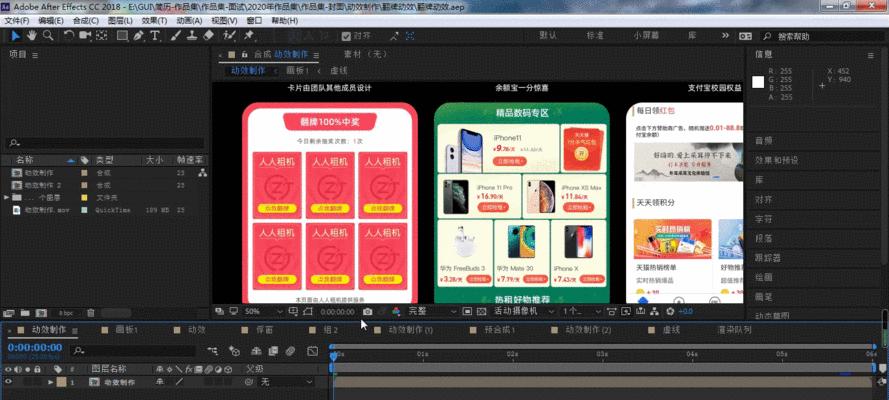889x400 pixels.
Task: Open the 合成(C) menu
Action: tap(86, 20)
